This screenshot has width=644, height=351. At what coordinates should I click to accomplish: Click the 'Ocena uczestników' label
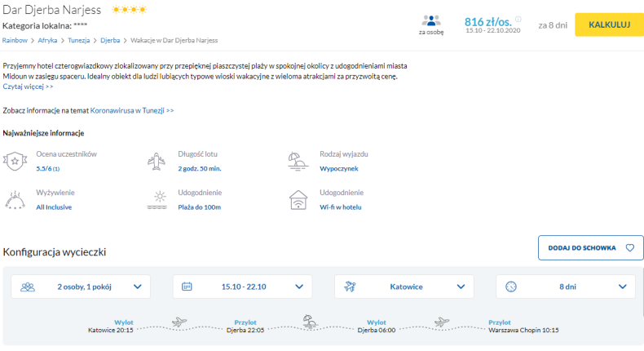point(67,154)
